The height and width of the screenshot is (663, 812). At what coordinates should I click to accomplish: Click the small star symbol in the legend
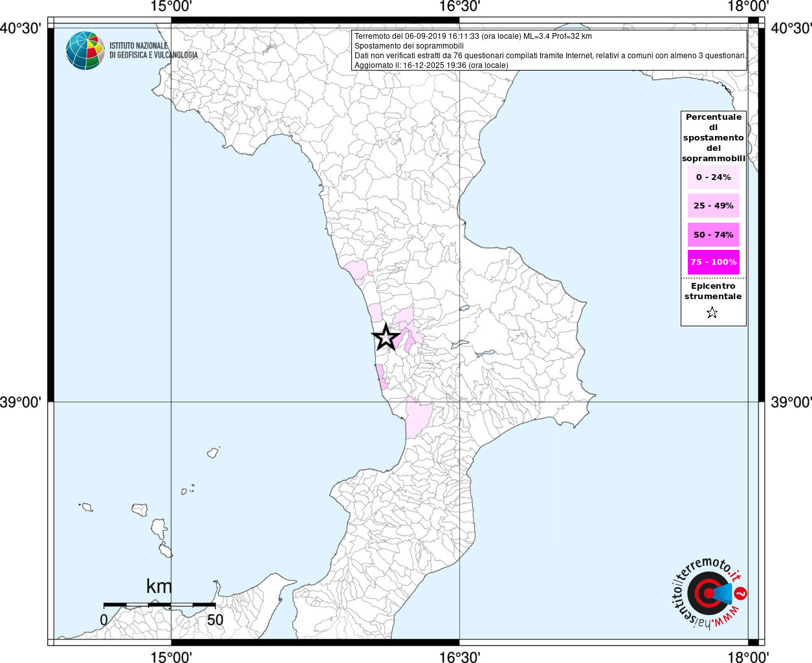(x=712, y=313)
